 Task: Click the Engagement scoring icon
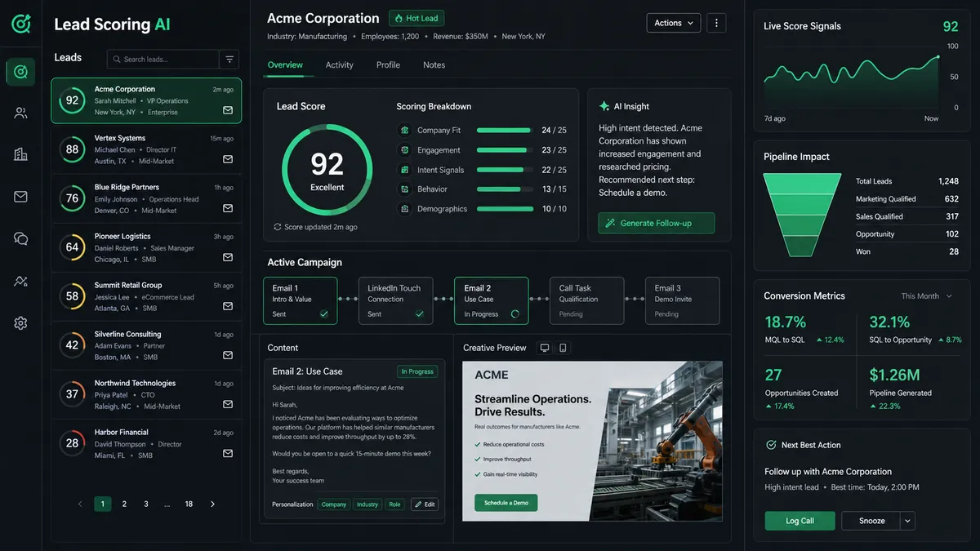click(x=404, y=150)
